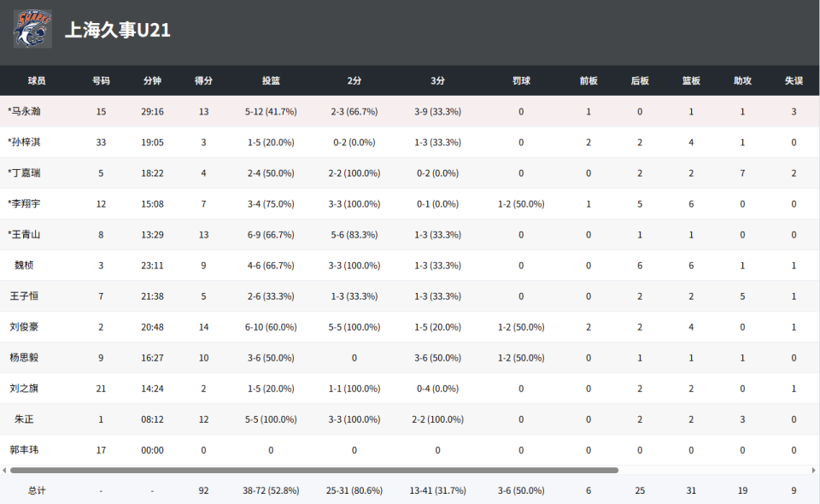Click the 篮板 column header

[x=691, y=80]
